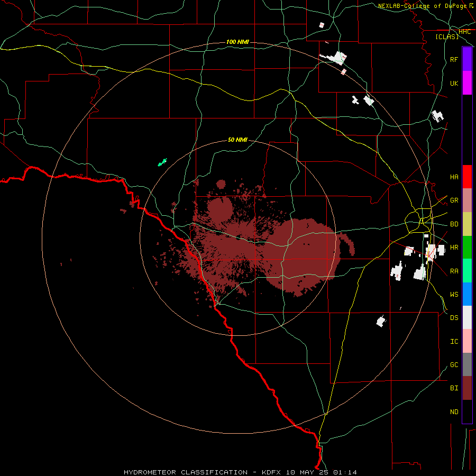
Task: Click the HR legend label text
Action: [454, 247]
